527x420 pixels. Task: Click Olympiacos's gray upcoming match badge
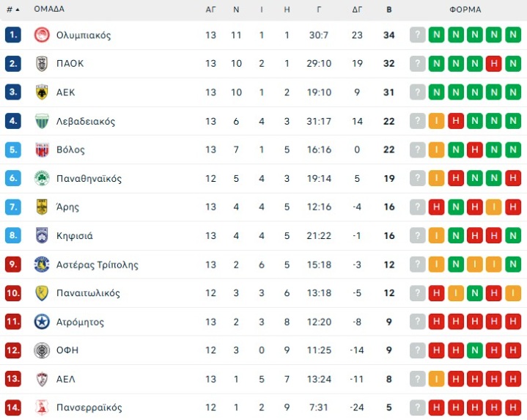pos(418,35)
